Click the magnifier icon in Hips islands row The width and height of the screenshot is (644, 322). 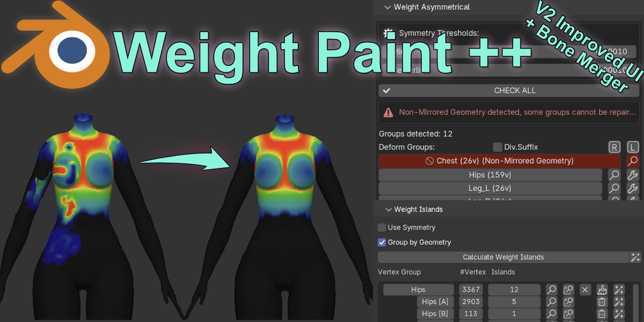click(551, 289)
